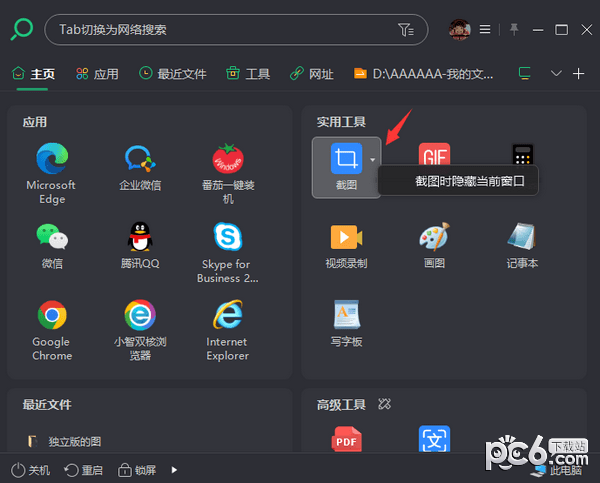Open the PDF advanced tool
Viewport: 600px width, 483px height.
(x=346, y=439)
